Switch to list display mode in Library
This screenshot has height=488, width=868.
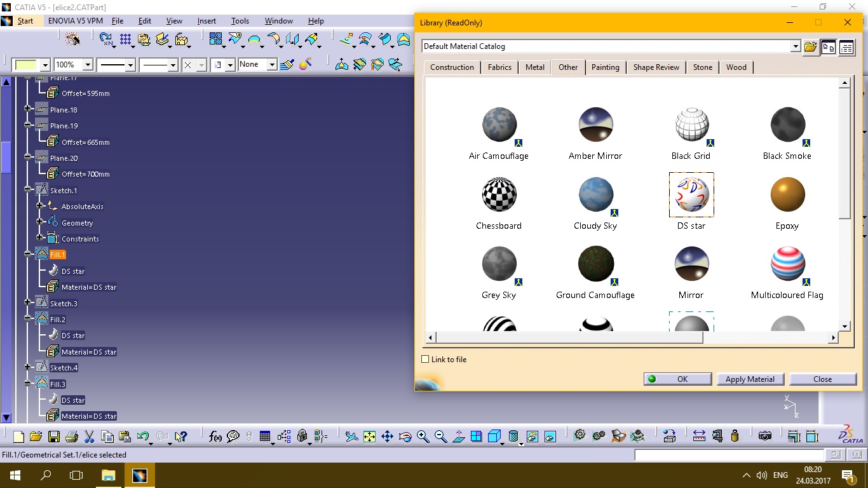pos(846,47)
